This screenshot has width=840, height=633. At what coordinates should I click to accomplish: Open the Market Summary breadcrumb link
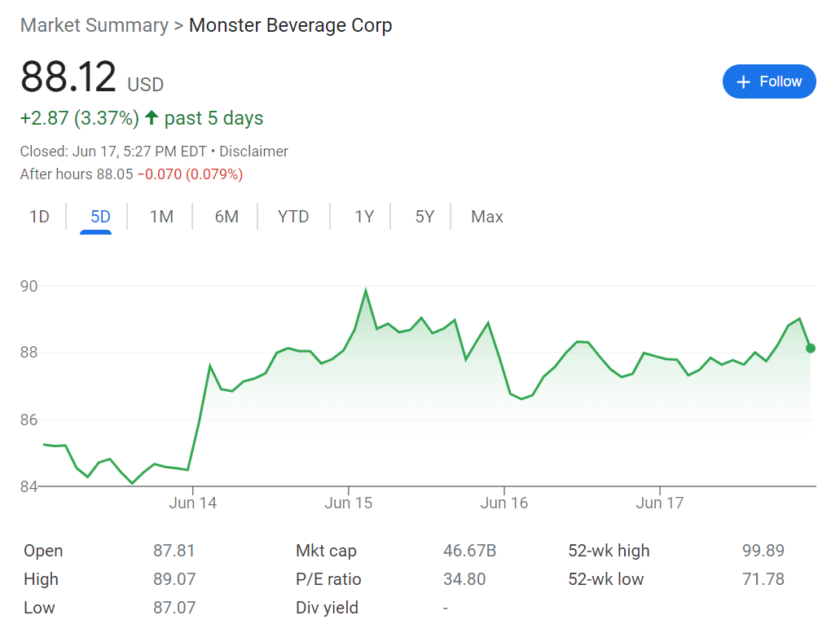(x=94, y=25)
